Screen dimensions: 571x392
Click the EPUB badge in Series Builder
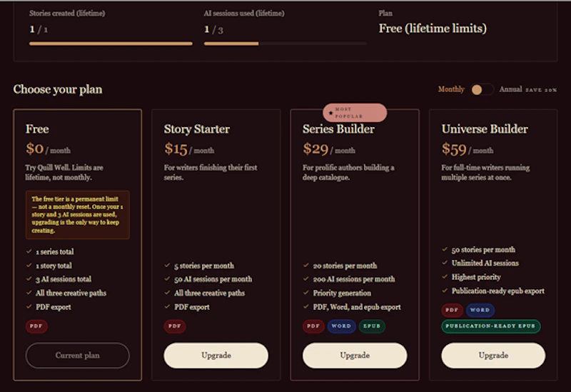point(372,326)
